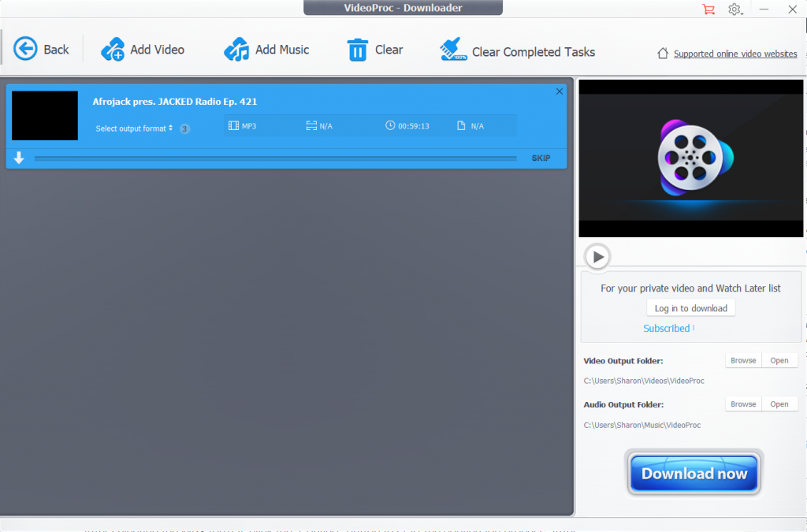Open the Video Output Folder
Viewport: 807px width, 532px height.
coord(779,361)
